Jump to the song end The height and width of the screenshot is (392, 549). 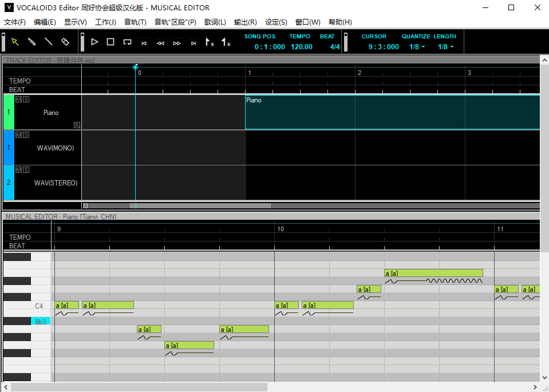(193, 43)
